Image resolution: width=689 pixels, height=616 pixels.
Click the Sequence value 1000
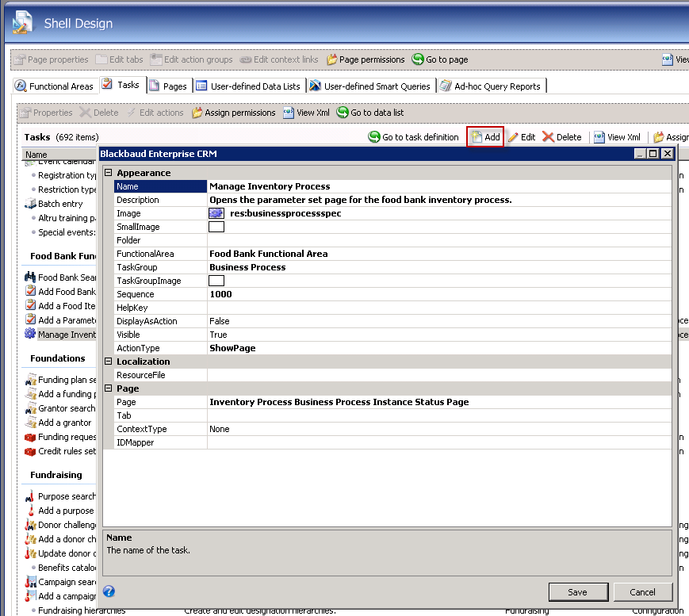[439, 294]
